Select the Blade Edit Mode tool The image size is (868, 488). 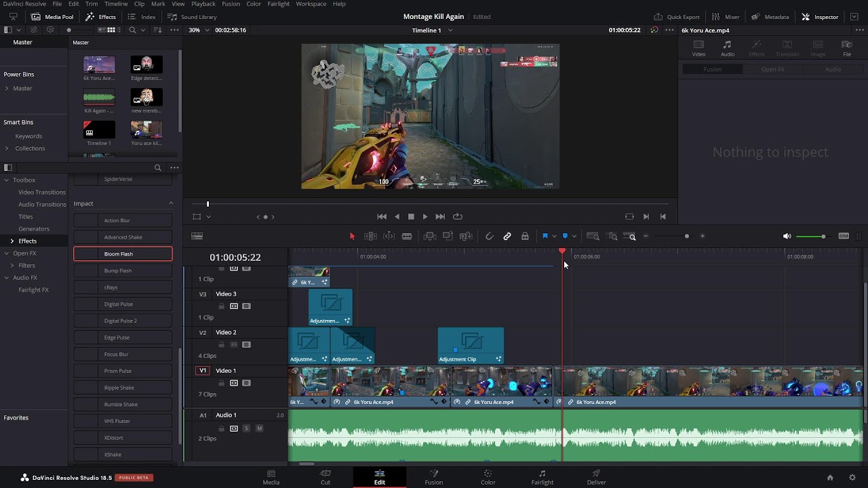tap(407, 236)
